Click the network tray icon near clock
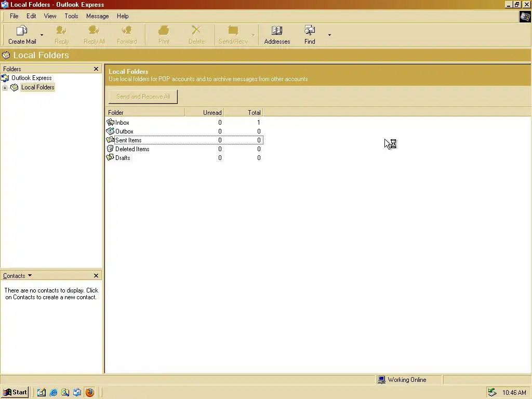The width and height of the screenshot is (532, 399). [493, 393]
